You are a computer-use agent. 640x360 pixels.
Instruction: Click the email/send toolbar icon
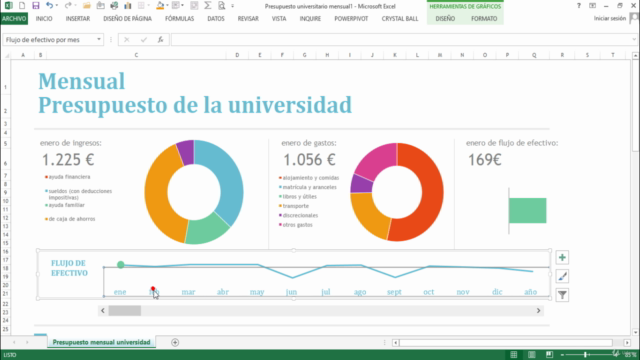tap(100, 6)
